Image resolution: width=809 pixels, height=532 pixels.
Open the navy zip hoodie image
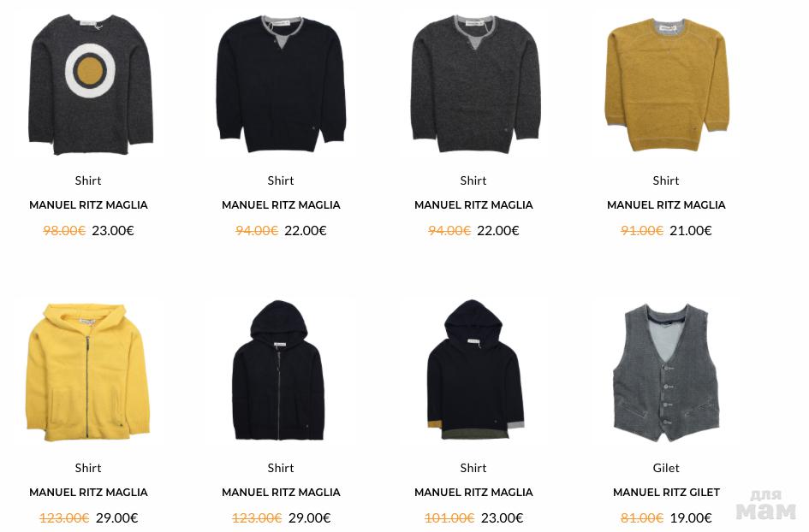278,370
